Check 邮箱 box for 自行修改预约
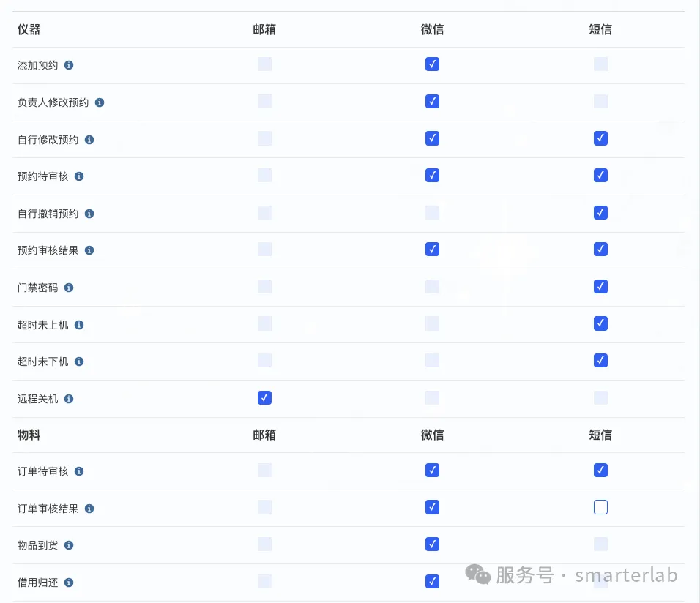The width and height of the screenshot is (700, 603). (265, 138)
